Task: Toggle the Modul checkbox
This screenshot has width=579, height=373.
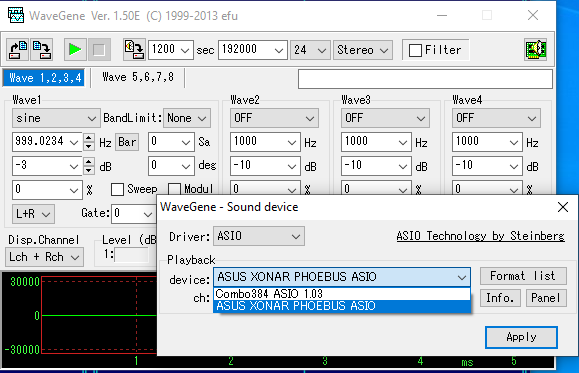Action: [x=174, y=189]
